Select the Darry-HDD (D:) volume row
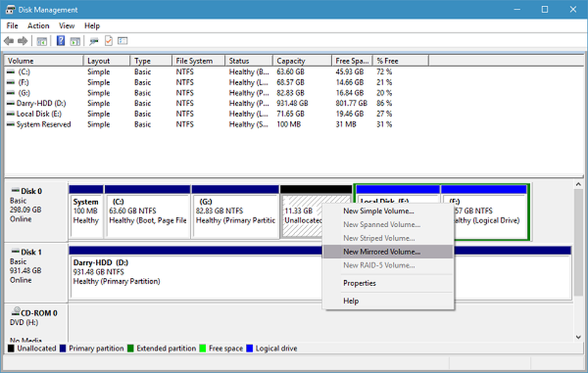Screen dimensions: 588x373 pyautogui.click(x=41, y=103)
